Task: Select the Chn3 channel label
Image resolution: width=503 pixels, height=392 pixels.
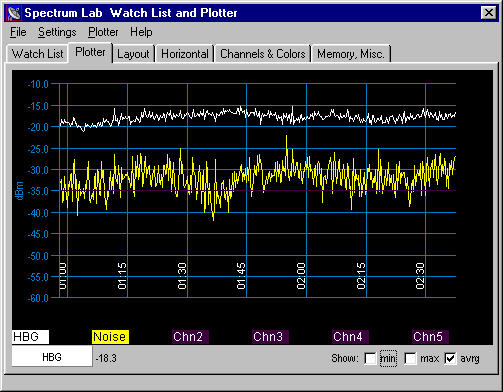Action: coord(270,337)
